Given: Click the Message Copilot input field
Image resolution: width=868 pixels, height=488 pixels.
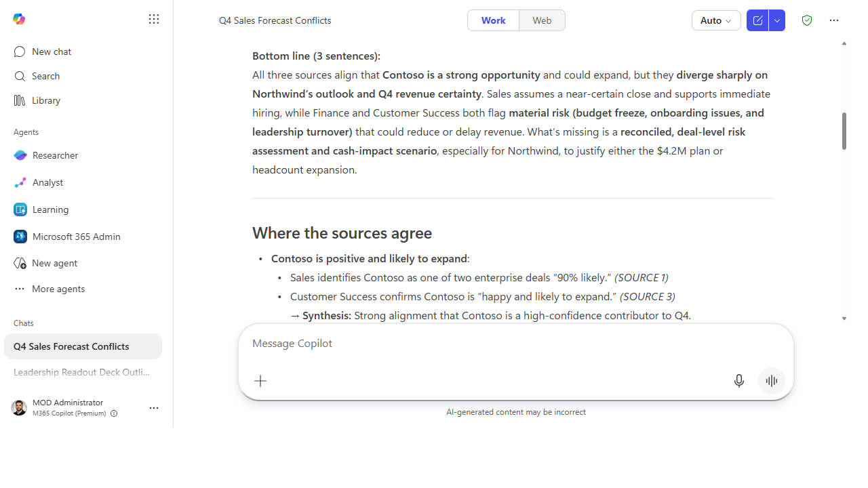Looking at the screenshot, I should (515, 344).
